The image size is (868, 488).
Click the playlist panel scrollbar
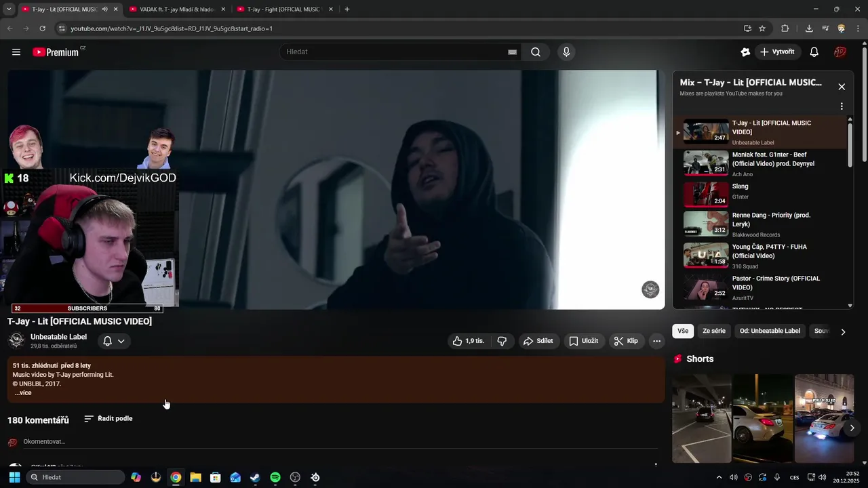coord(850,144)
